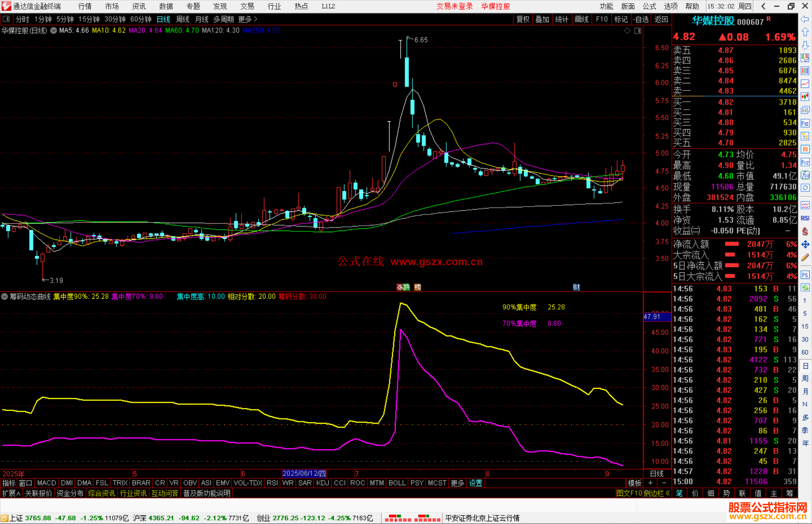This screenshot has width=812, height=524.
Task: Switch to 5-minute period in sidebar
Action: click(805, 314)
